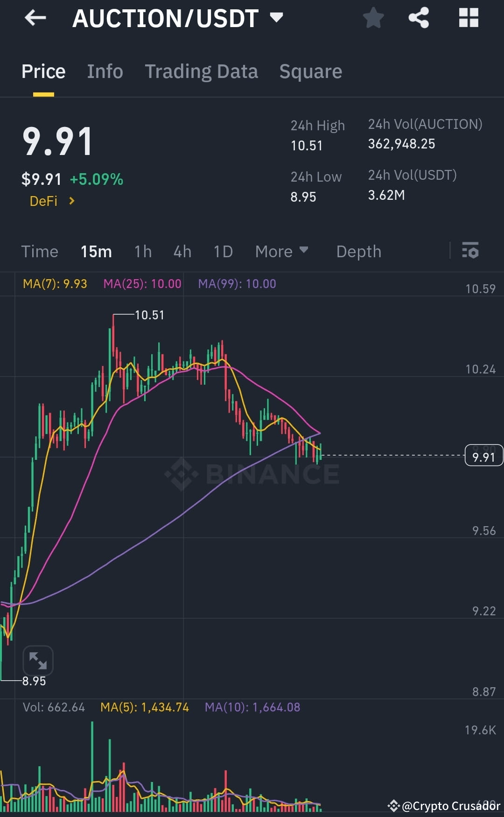Viewport: 504px width, 817px height.
Task: Click the current price tag 9.91
Action: click(x=483, y=455)
